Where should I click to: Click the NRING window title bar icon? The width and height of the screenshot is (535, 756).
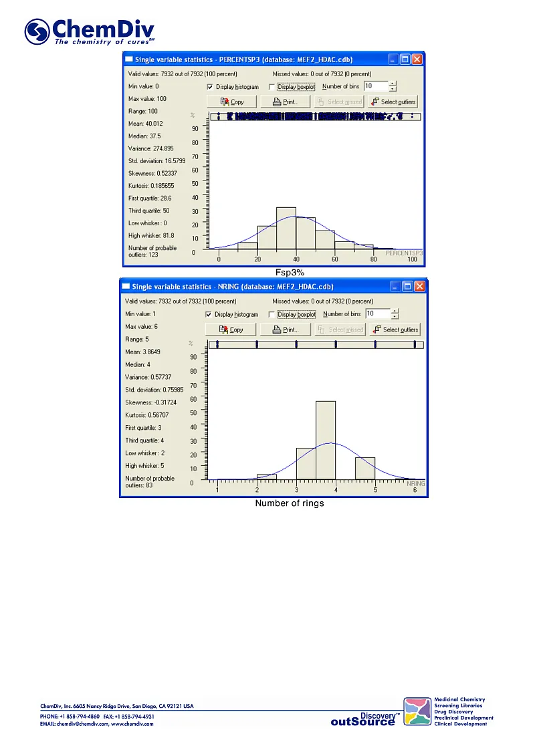pos(126,287)
